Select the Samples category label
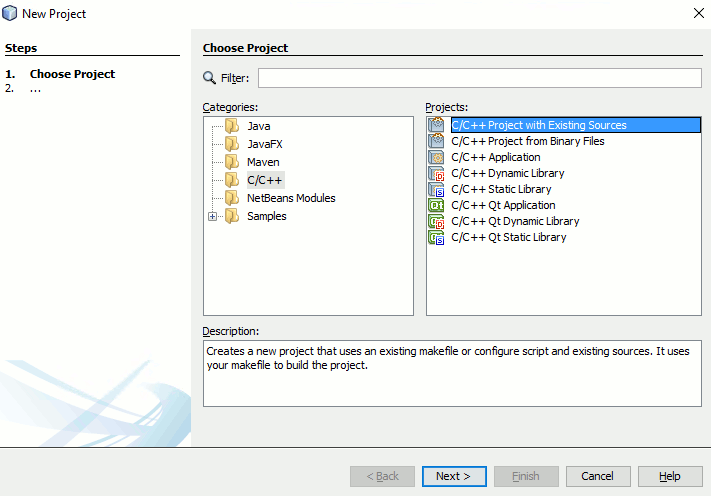 (267, 216)
